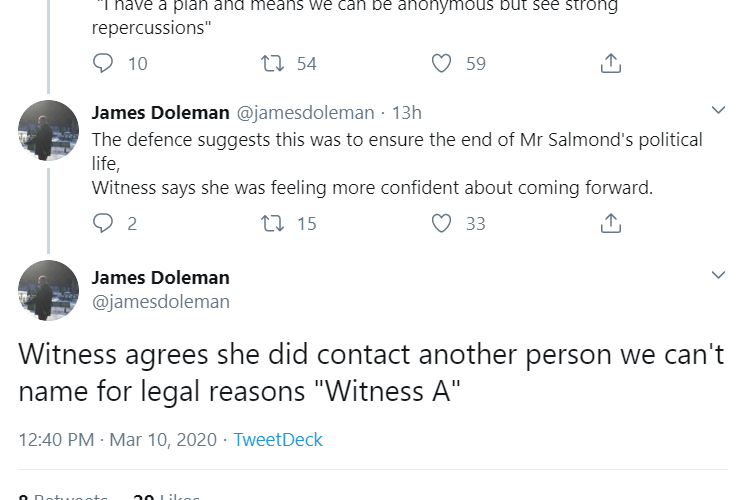Share the tweet with 59 likes
The image size is (744, 500).
point(610,63)
